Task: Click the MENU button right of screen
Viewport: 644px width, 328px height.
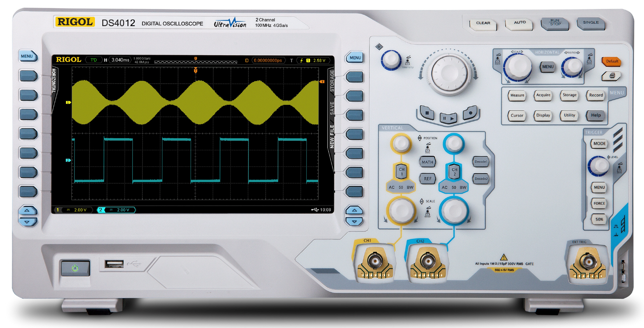Action: 355,58
